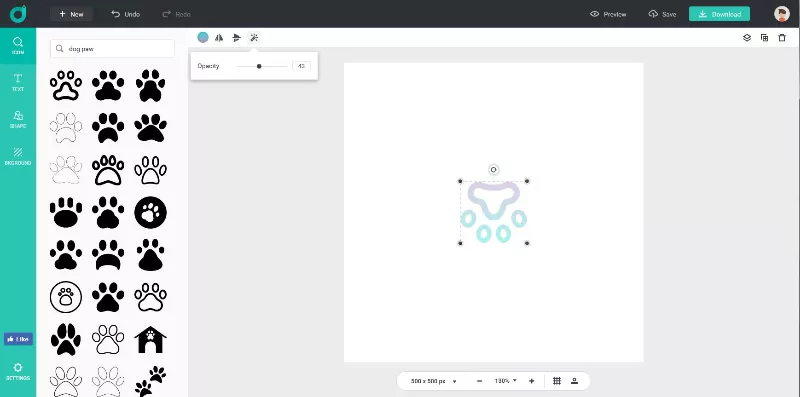Screen dimensions: 800x397
Task: Add the white paw in black circle icon
Action: click(151, 212)
